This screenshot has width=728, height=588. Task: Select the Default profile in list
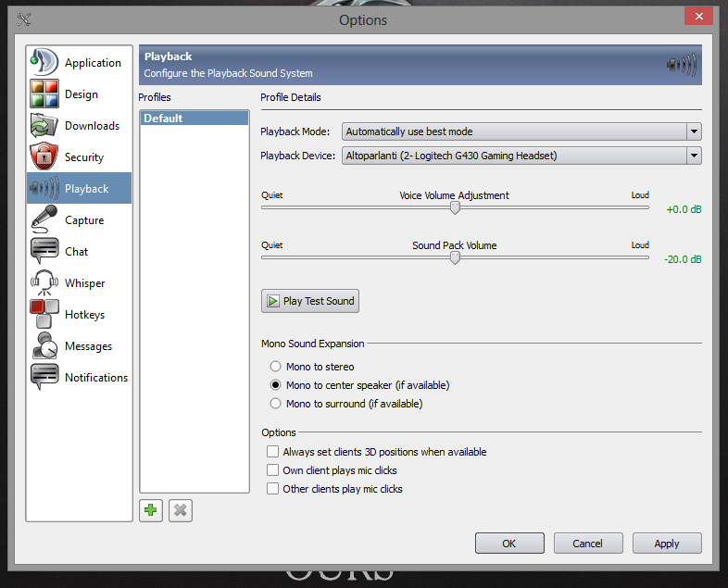point(194,119)
